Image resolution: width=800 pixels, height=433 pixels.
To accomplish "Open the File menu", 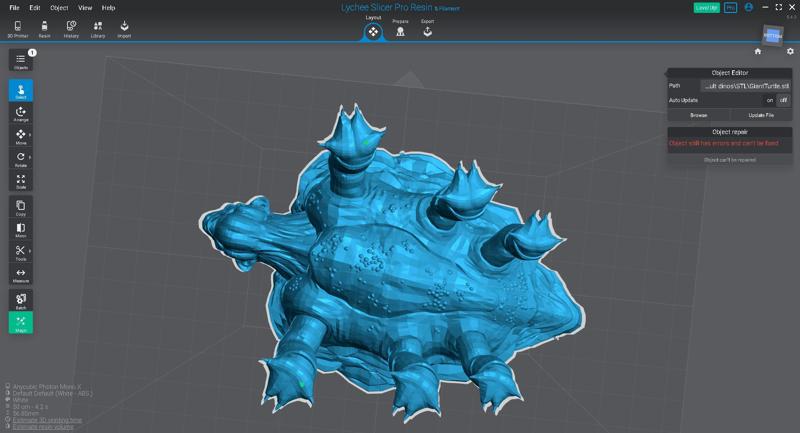I will pyautogui.click(x=14, y=8).
